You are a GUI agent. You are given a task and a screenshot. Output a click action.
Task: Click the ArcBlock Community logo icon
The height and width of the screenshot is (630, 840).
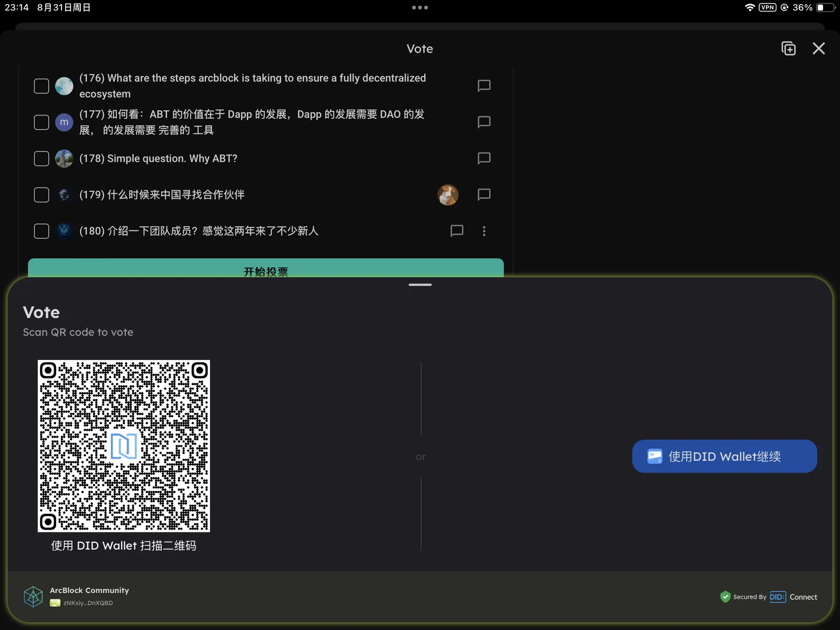coord(33,597)
